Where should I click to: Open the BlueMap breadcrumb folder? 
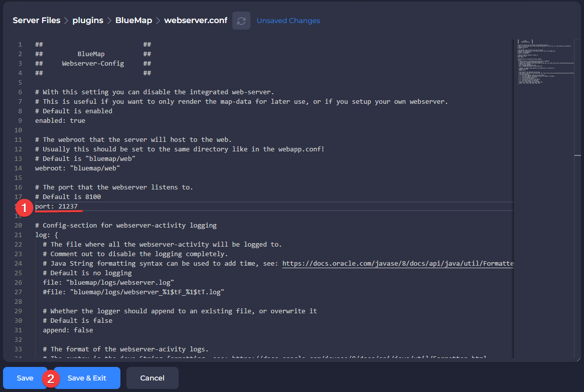tap(133, 20)
